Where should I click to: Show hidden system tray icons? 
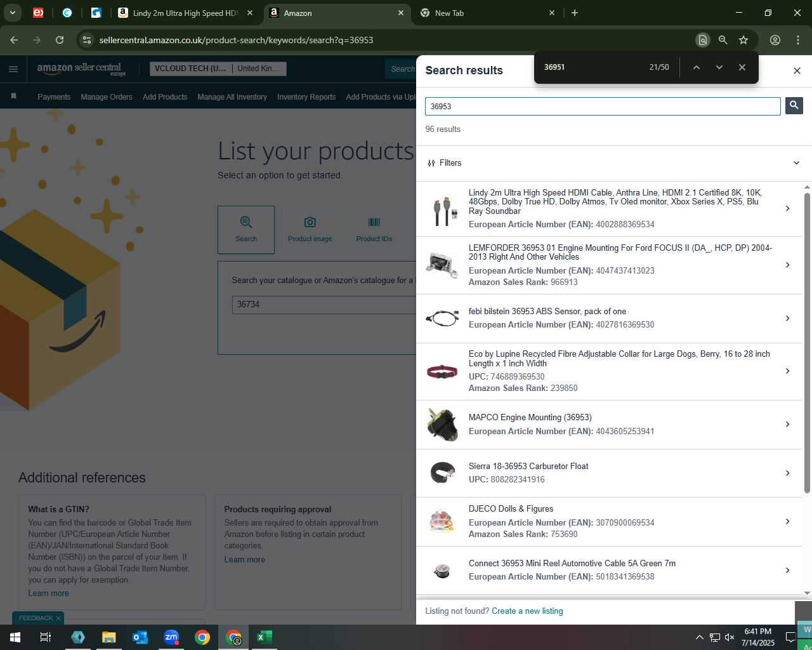point(699,637)
